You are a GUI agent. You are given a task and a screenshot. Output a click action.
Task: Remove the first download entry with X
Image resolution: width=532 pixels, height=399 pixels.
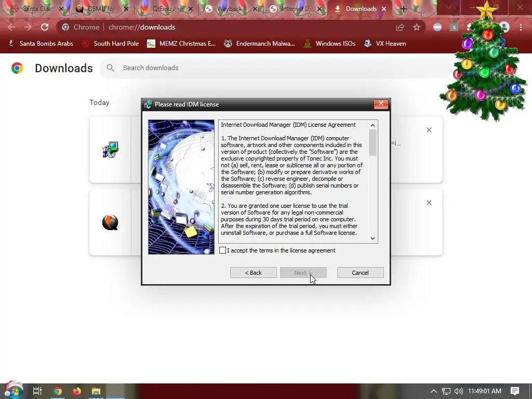(429, 130)
